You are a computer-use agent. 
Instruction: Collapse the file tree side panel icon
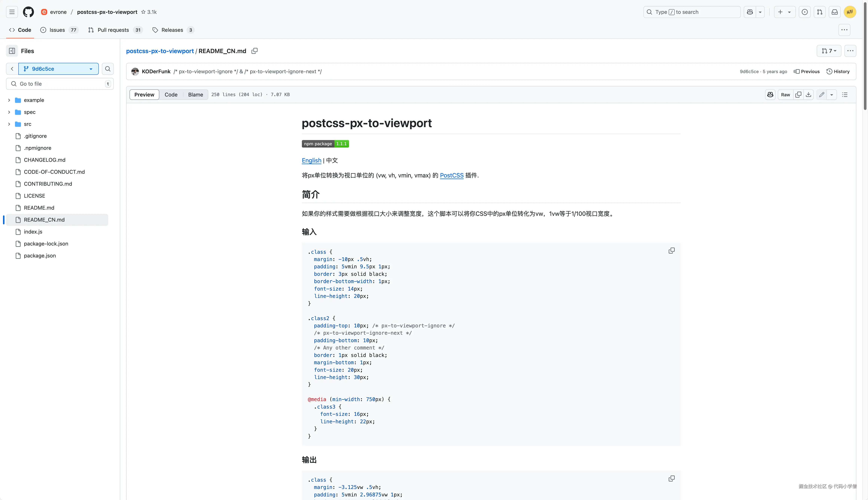pos(12,51)
